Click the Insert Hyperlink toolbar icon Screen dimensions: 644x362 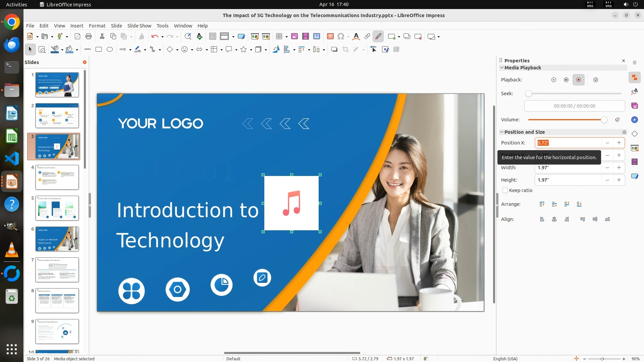(367, 37)
